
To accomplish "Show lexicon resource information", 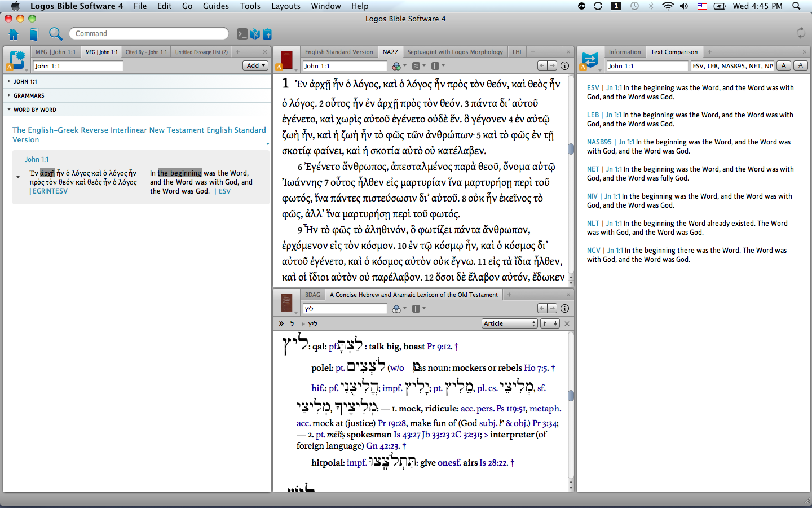I will pos(564,308).
